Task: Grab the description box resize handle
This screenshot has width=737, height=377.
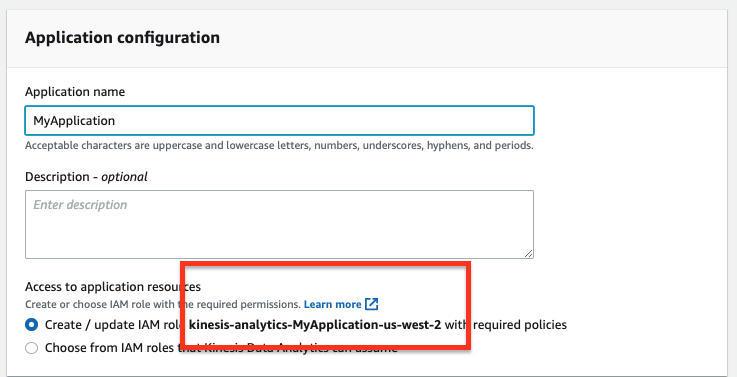Action: (x=528, y=253)
